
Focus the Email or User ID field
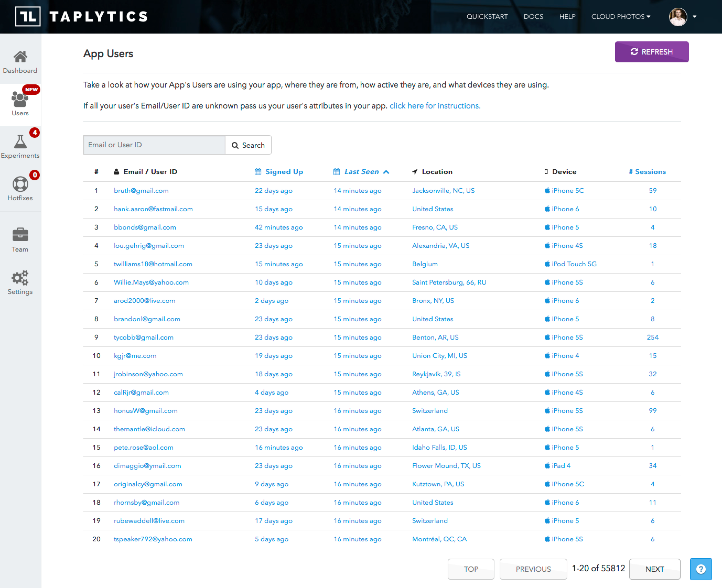click(x=154, y=145)
